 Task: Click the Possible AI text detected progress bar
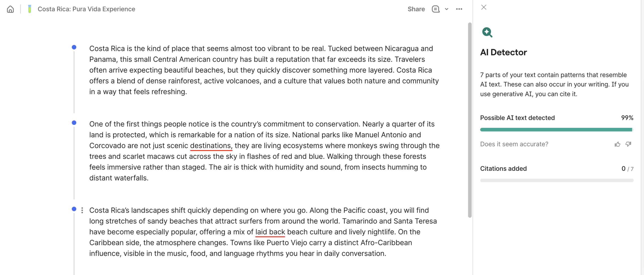(x=557, y=129)
